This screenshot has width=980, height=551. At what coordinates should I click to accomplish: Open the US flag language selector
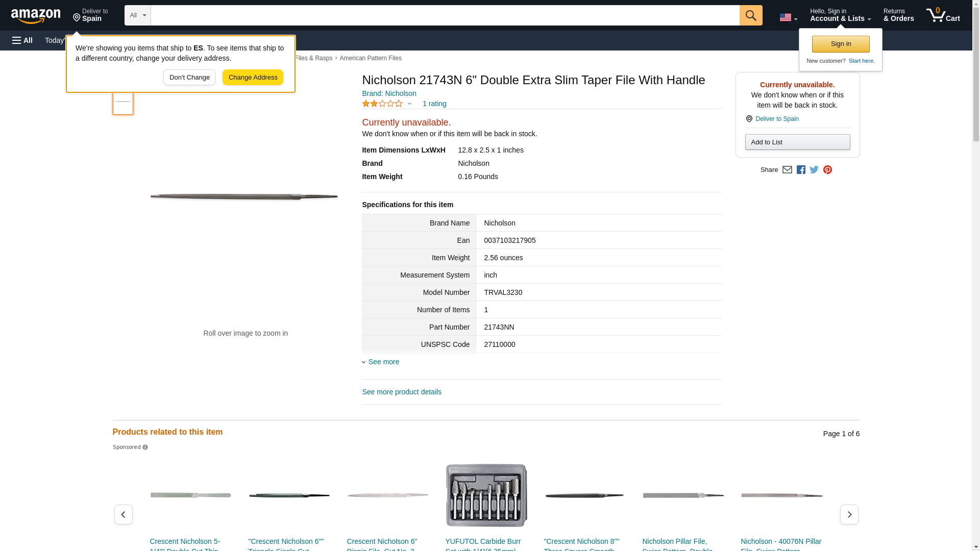[788, 18]
